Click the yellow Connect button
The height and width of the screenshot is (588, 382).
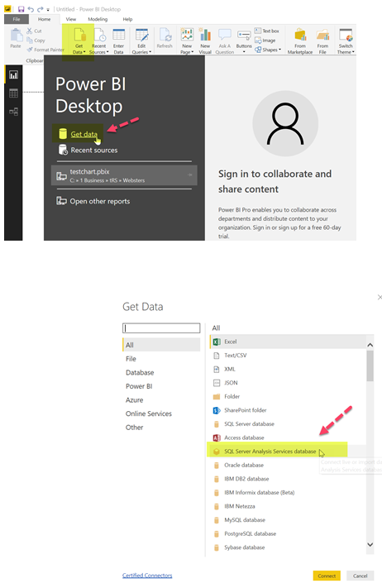coord(327,576)
